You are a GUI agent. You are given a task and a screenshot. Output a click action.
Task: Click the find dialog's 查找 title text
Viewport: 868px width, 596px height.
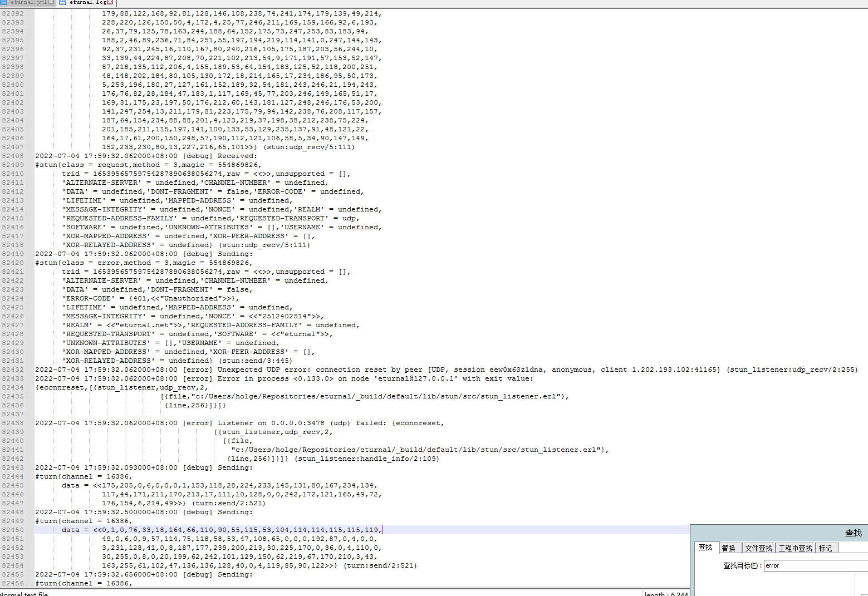tap(853, 533)
